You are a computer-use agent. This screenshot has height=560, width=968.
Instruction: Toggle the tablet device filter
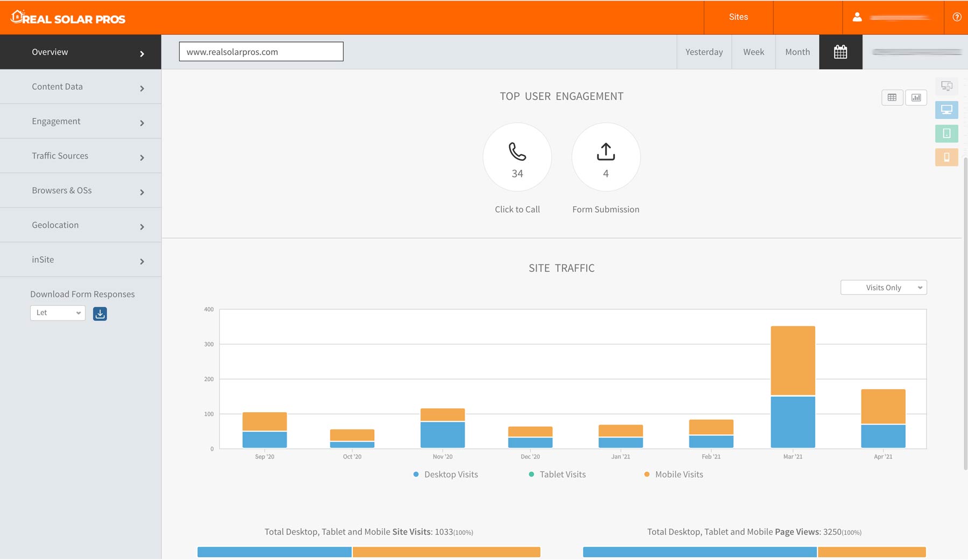click(x=946, y=133)
